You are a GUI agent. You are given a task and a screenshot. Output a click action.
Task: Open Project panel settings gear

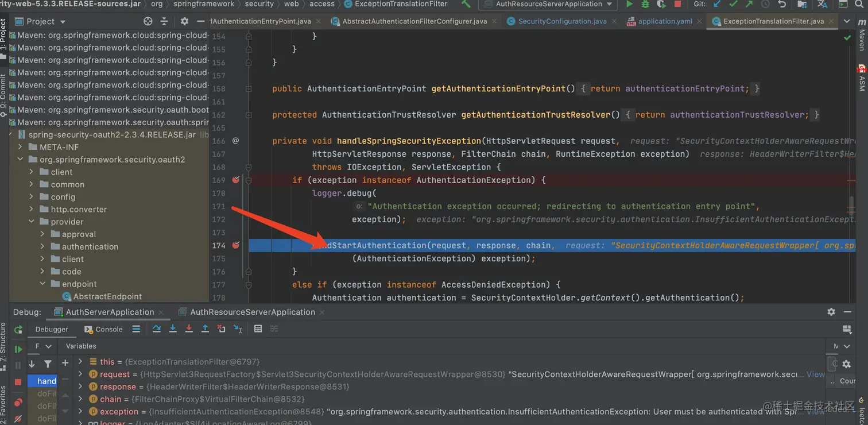(184, 21)
